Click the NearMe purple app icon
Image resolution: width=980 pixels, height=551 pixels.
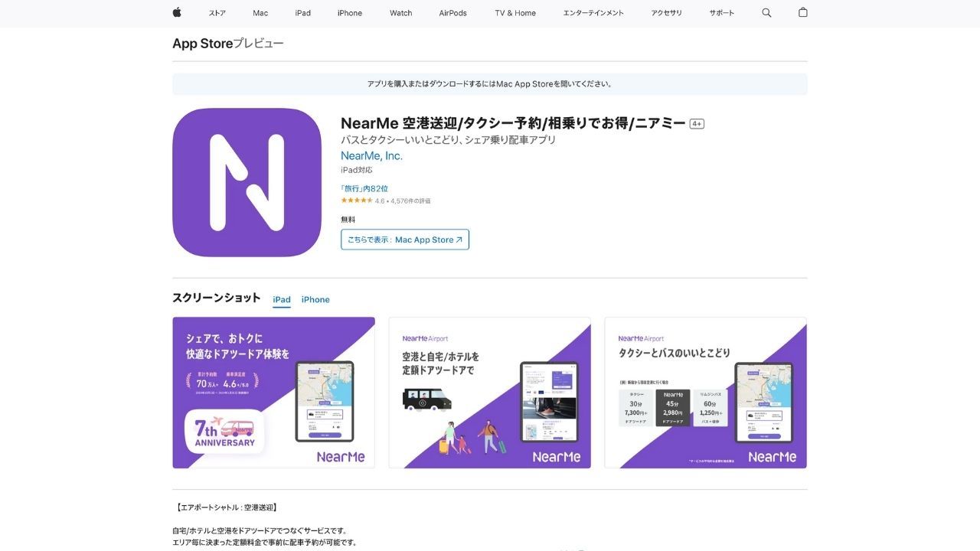click(x=247, y=182)
